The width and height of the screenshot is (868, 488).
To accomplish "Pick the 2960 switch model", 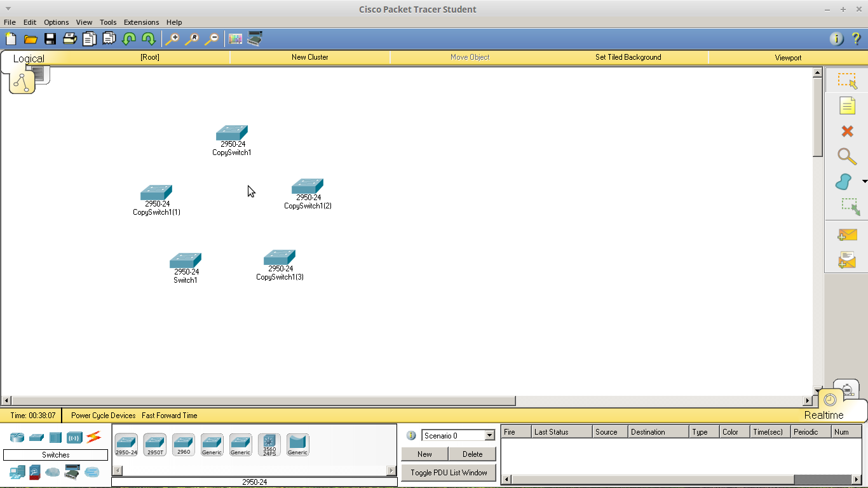I will click(183, 445).
